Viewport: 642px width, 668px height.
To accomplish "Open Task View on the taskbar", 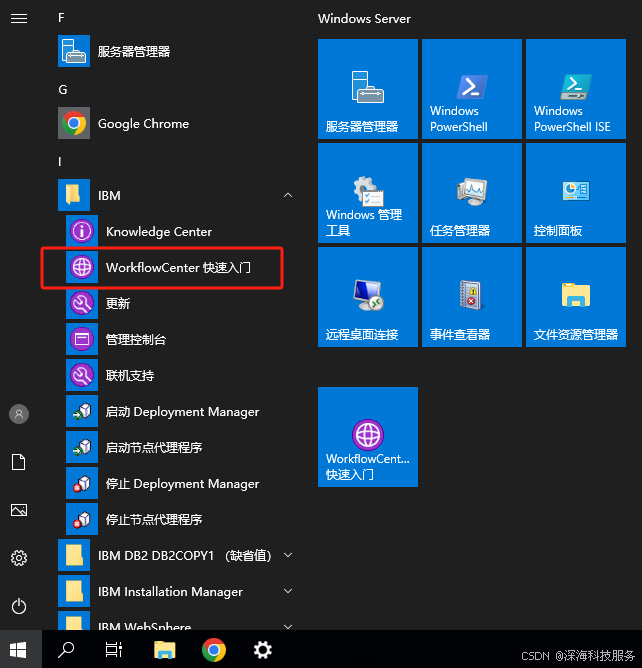I will (114, 650).
